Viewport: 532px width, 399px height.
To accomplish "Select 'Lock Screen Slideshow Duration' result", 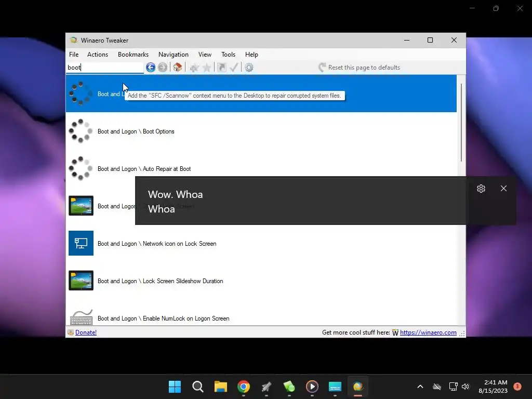I will (261, 281).
